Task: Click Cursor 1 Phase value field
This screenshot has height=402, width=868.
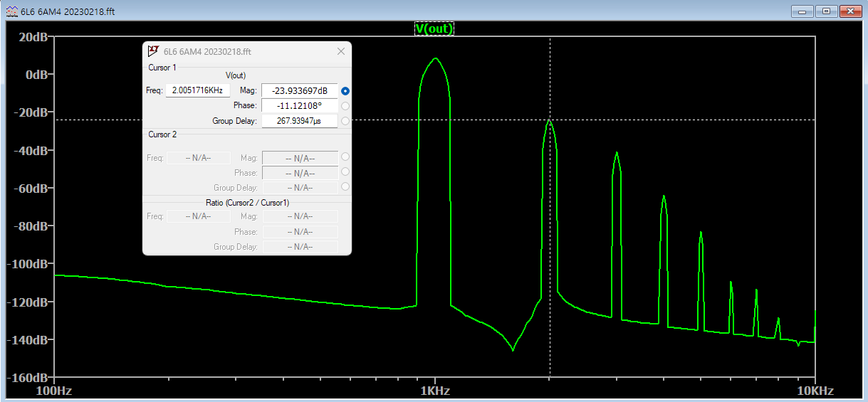Action: tap(300, 105)
